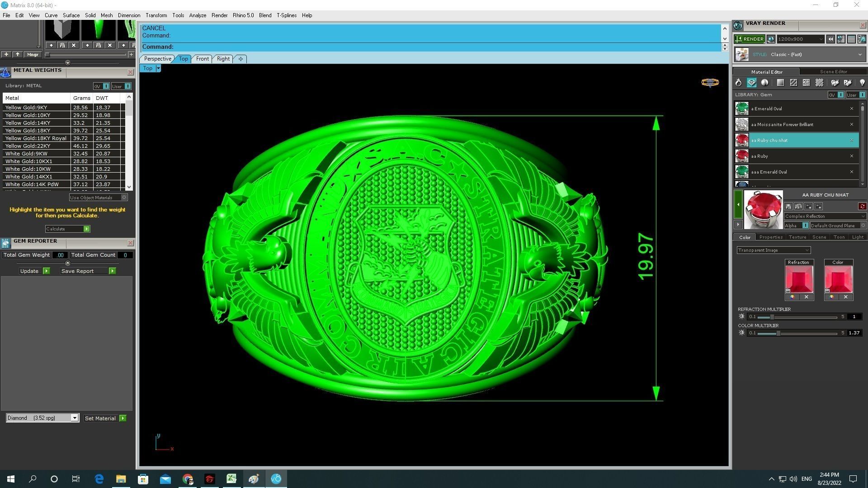Image resolution: width=868 pixels, height=488 pixels.
Task: Select aa Moissanite Forever Brilliant material
Action: click(782, 125)
